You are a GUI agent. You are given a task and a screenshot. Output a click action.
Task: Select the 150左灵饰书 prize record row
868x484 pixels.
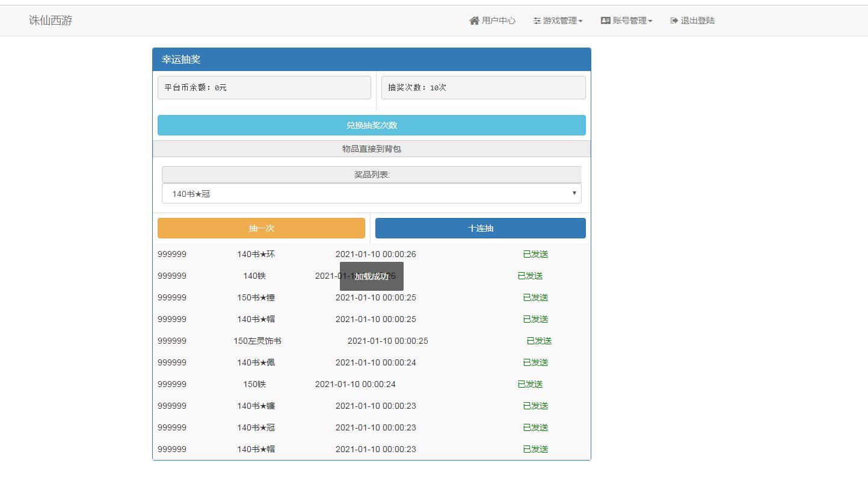pyautogui.click(x=257, y=341)
